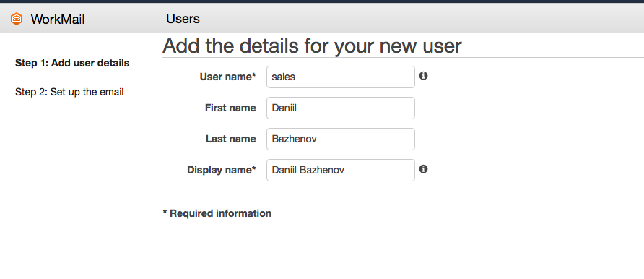Viewport: 644px width, 279px height.
Task: Go to Step 1: Add user details
Action: tap(72, 64)
